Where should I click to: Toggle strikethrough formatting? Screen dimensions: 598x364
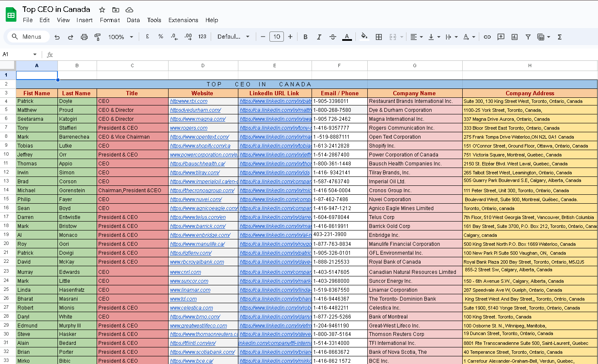333,37
